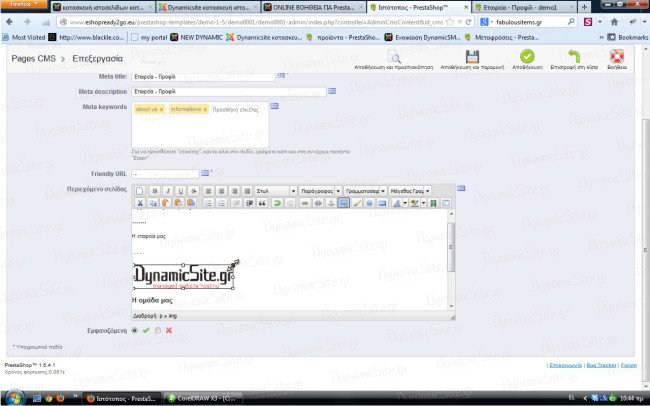Open the Font size dropdown
650x406 pixels.
(410, 191)
